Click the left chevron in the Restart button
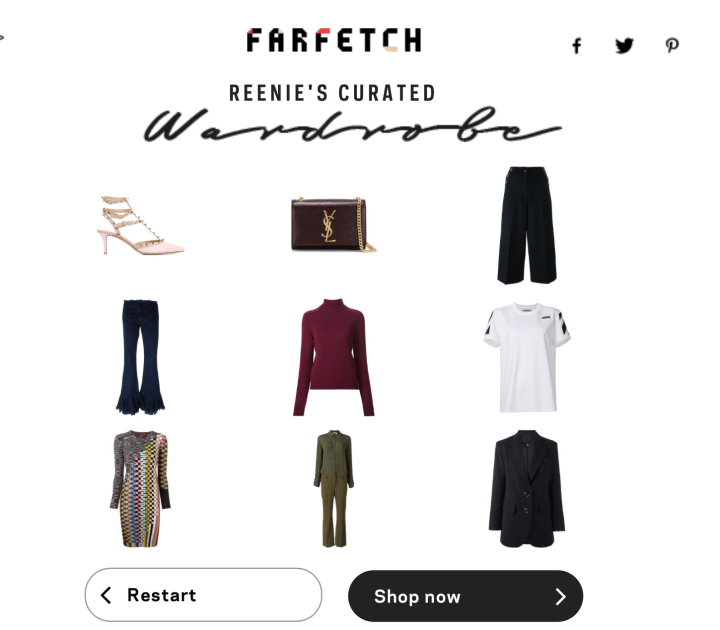720x630 pixels. pyautogui.click(x=106, y=595)
